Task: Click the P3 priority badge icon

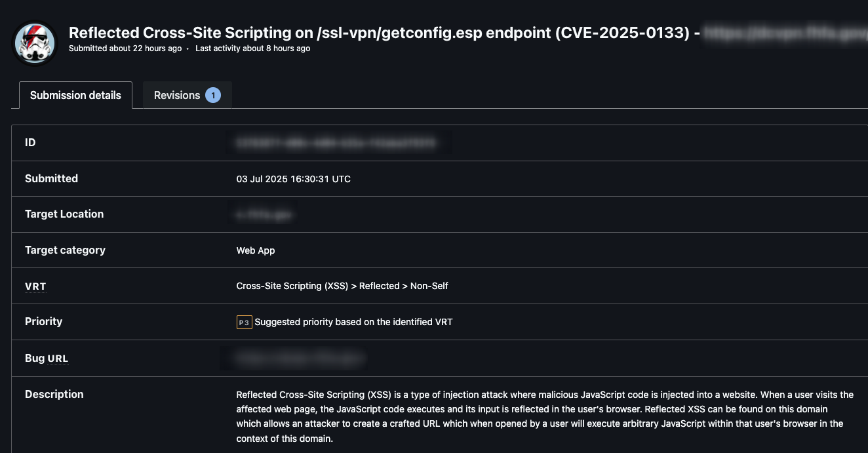Action: pyautogui.click(x=243, y=322)
